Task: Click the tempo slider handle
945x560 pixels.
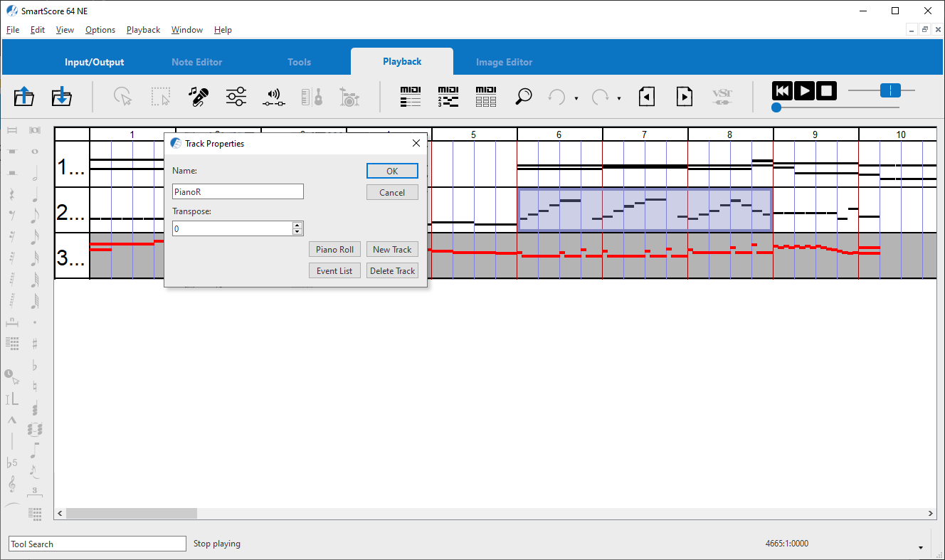Action: click(x=890, y=90)
